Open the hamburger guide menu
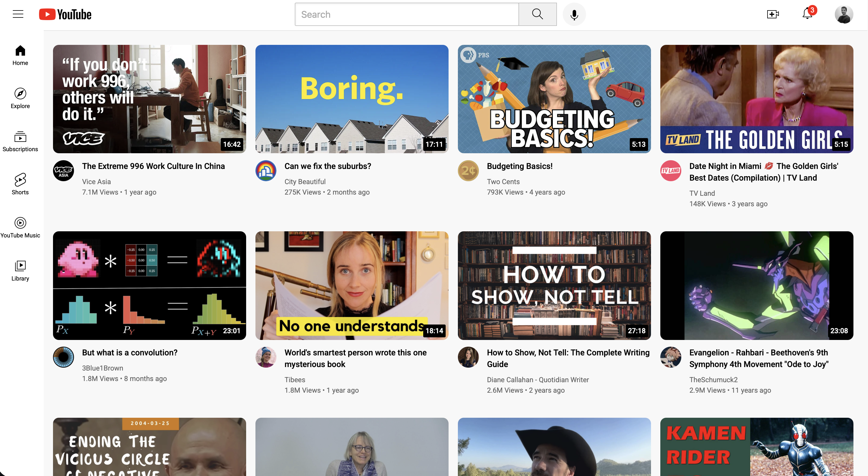This screenshot has width=868, height=476. click(x=18, y=14)
